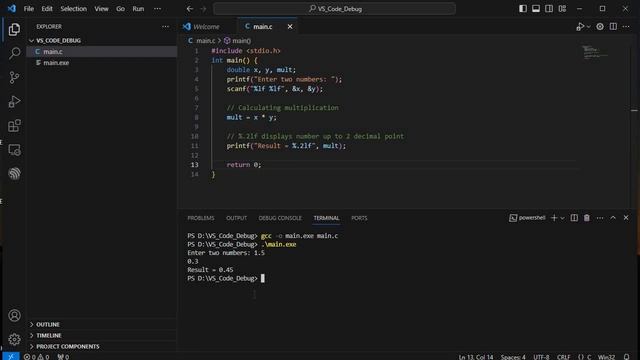Close the main.c editor tab
The height and width of the screenshot is (360, 640).
(x=290, y=27)
